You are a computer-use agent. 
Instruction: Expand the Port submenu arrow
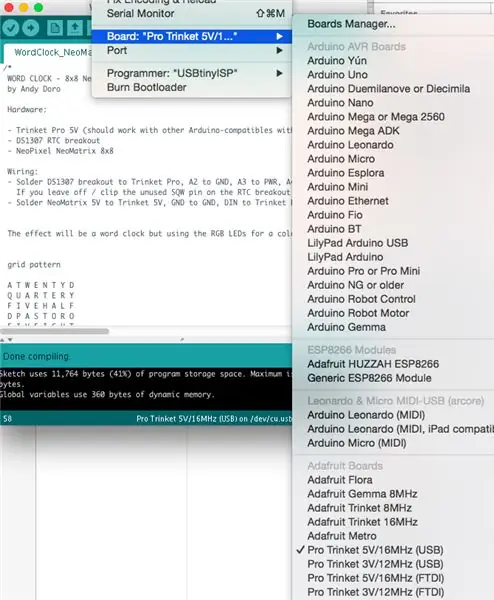click(x=280, y=51)
